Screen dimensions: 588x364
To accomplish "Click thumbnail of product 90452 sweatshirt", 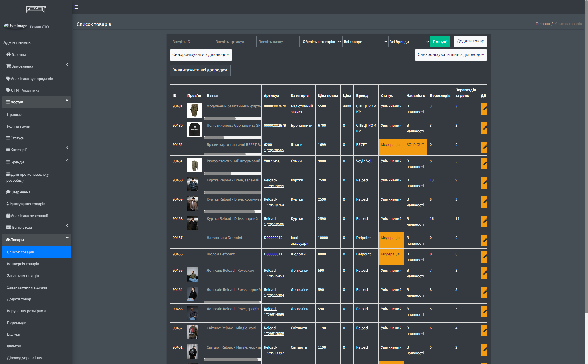I will 193,332.
